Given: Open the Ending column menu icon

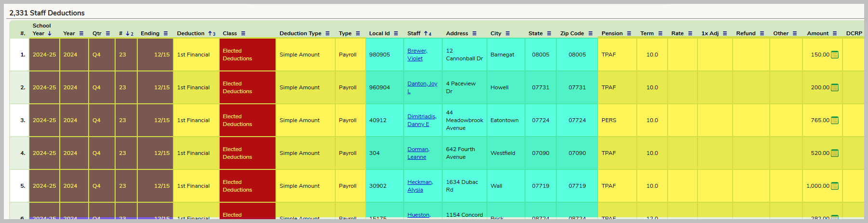Looking at the screenshot, I should tap(166, 33).
